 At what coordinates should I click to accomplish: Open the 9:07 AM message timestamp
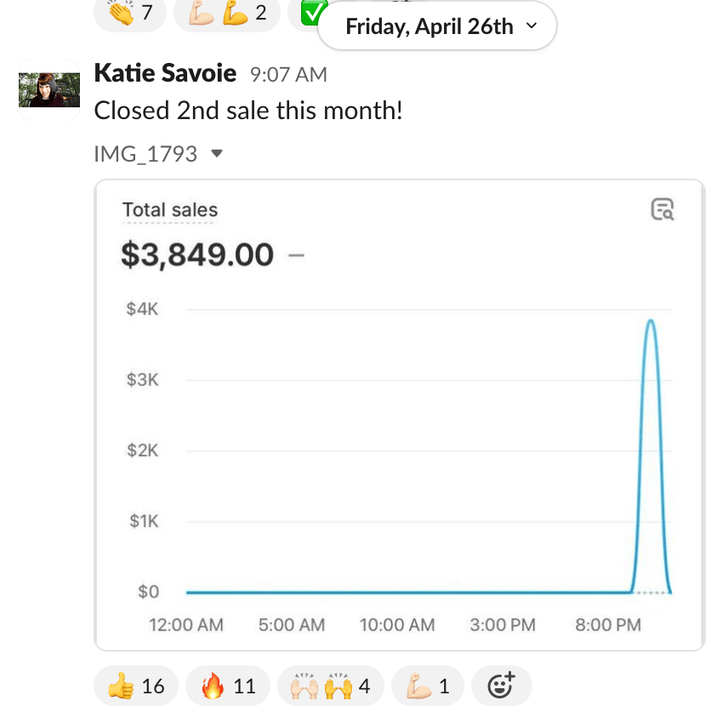pyautogui.click(x=288, y=75)
